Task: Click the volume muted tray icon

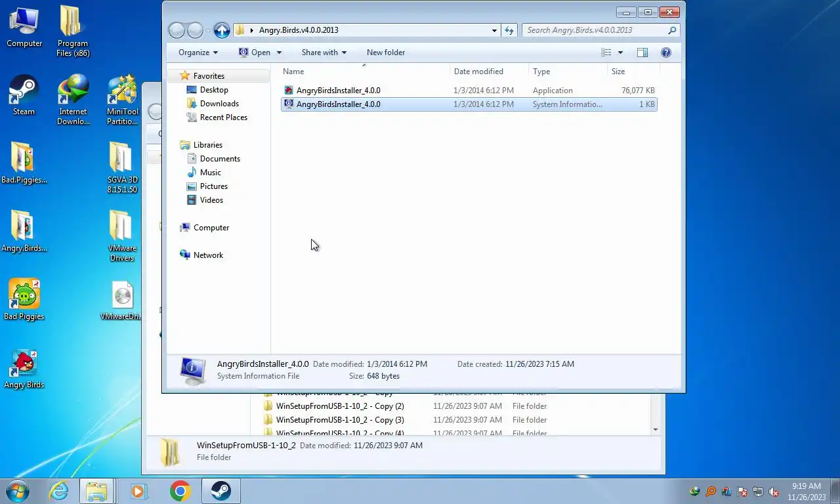Action: [x=774, y=492]
